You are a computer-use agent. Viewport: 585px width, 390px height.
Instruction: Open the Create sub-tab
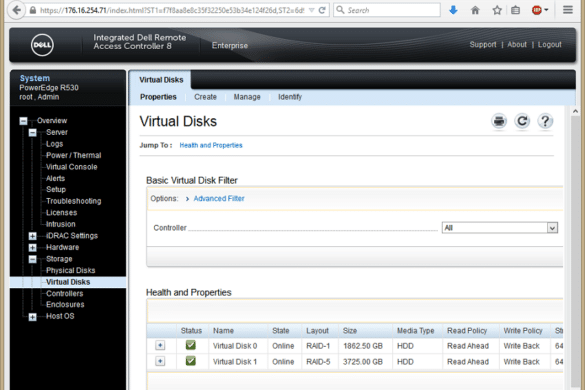[x=205, y=97]
